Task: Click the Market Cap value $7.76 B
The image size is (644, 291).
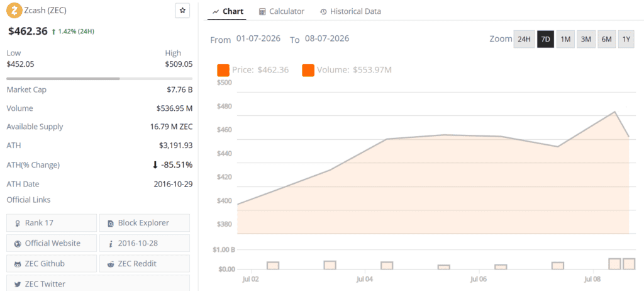Action: pos(178,89)
